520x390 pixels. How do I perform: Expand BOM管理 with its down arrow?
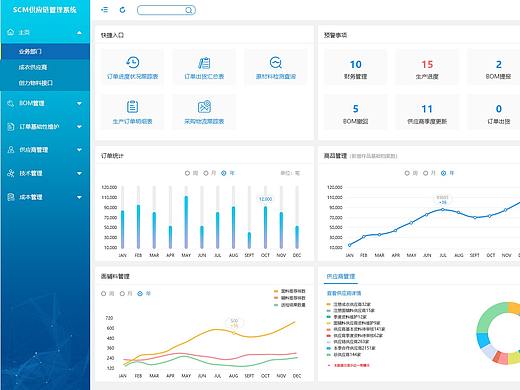click(79, 103)
